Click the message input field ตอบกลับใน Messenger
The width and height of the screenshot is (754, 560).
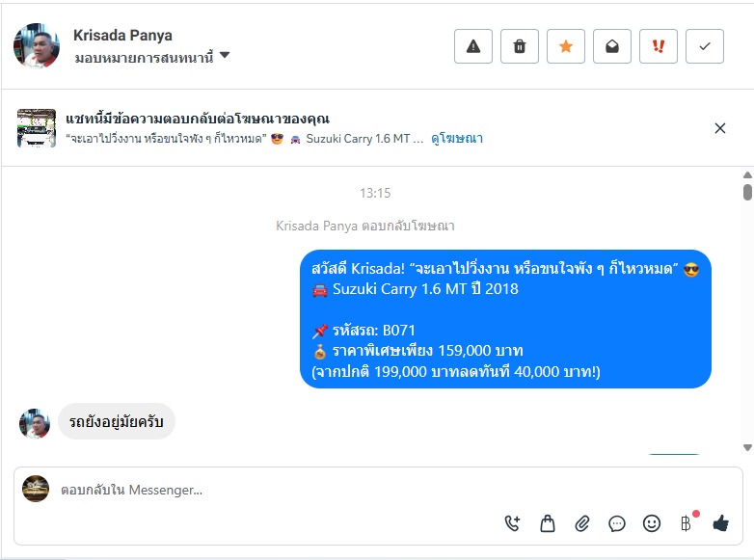tap(270, 490)
